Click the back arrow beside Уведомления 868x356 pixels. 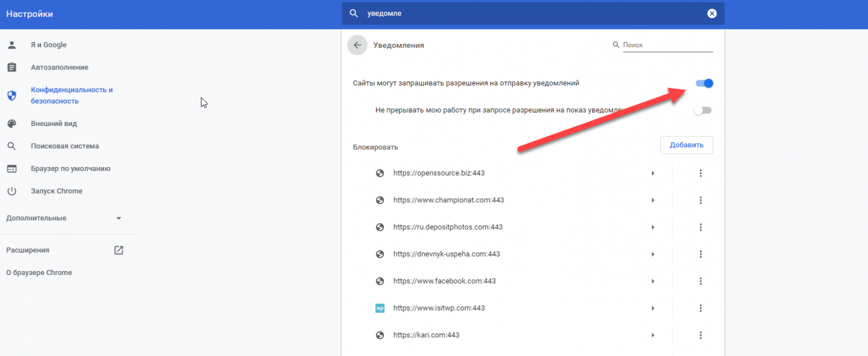point(357,45)
